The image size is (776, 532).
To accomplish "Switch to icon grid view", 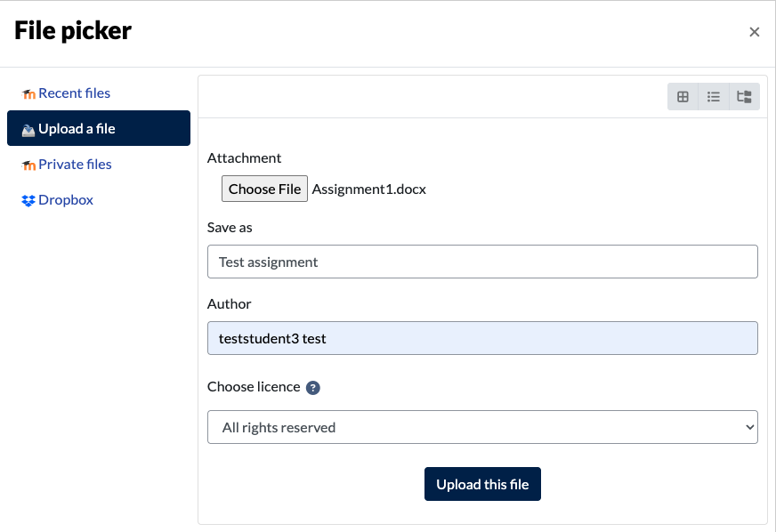I will (x=683, y=97).
